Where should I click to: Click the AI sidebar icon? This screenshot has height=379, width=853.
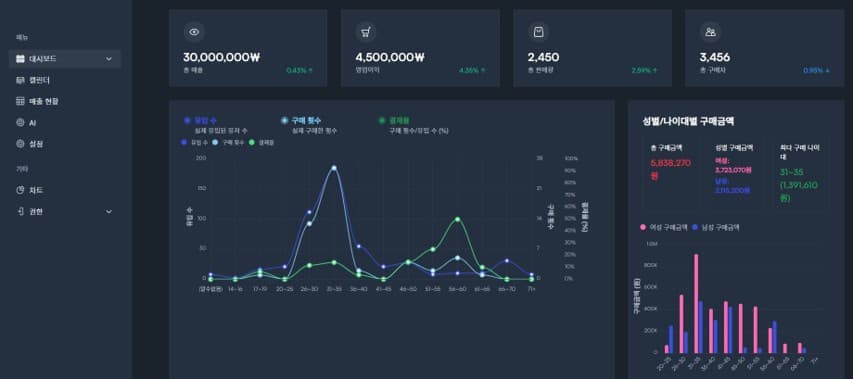tap(20, 123)
